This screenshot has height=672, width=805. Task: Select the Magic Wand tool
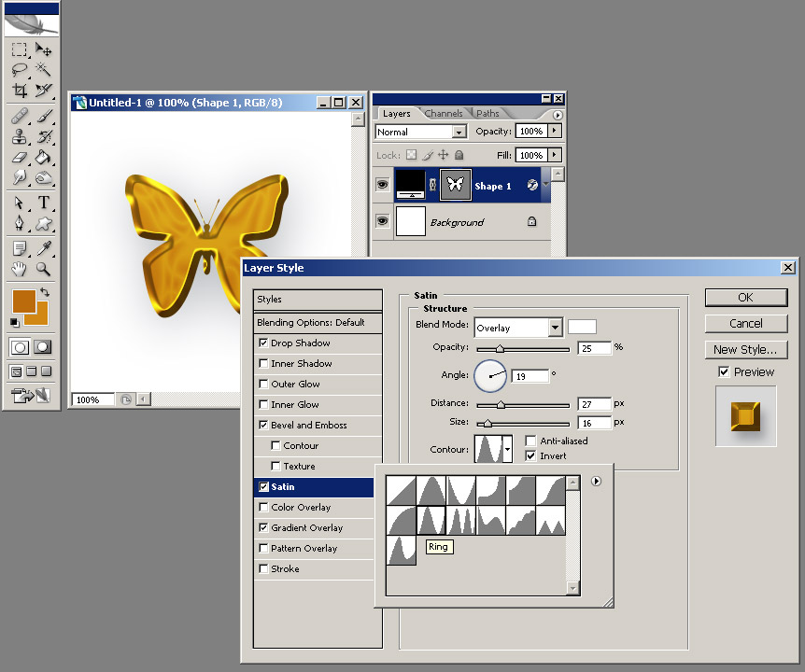pos(43,69)
